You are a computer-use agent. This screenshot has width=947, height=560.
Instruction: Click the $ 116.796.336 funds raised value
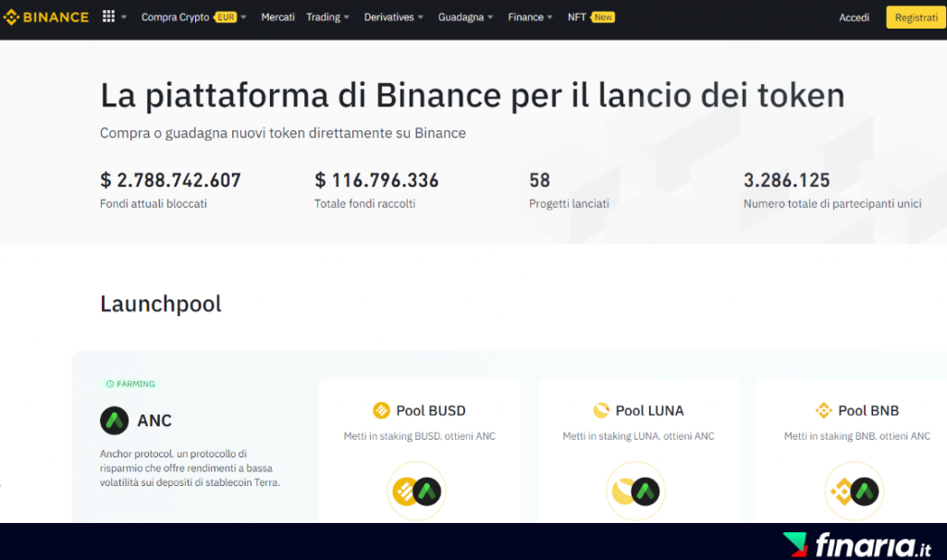376,180
